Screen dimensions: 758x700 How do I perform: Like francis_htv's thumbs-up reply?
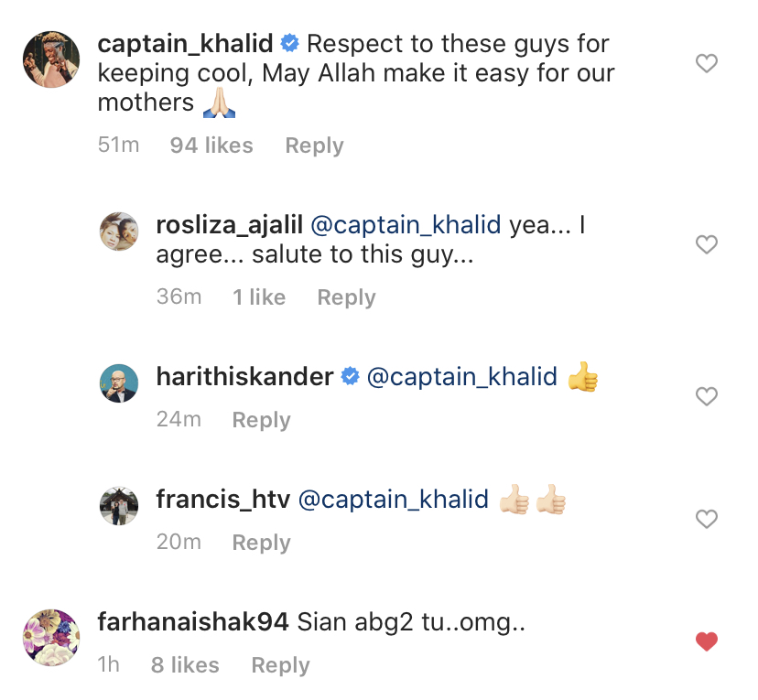pos(706,519)
